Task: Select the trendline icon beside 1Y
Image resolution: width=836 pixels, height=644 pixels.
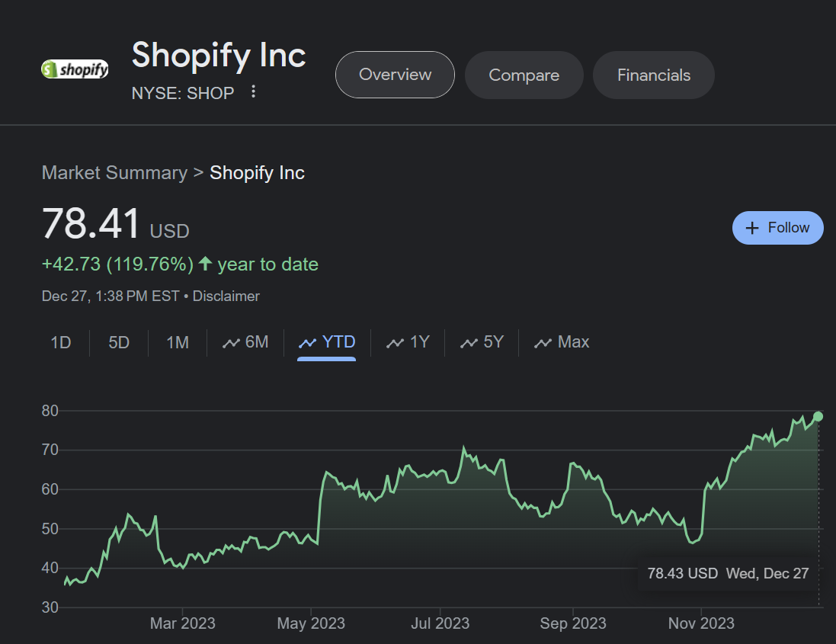Action: pos(395,342)
